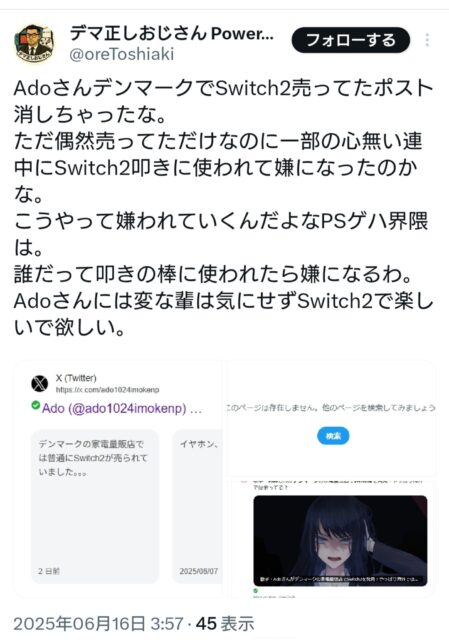Click the small green icon below the thumbnail
The height and width of the screenshot is (640, 449).
pyautogui.click(x=256, y=591)
